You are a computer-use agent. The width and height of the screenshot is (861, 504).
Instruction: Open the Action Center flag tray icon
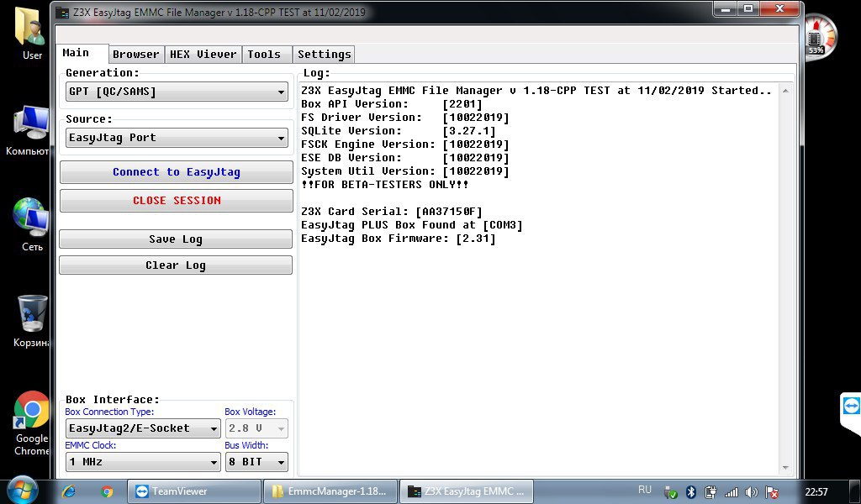[772, 492]
